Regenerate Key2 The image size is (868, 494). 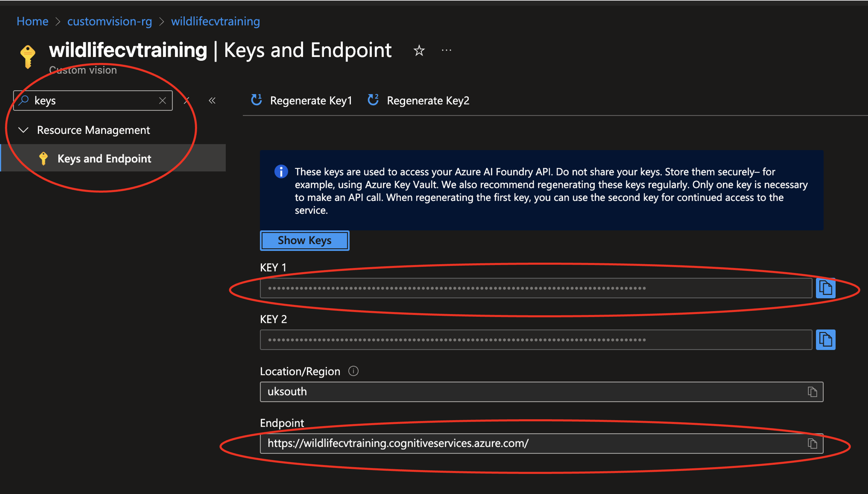click(418, 100)
